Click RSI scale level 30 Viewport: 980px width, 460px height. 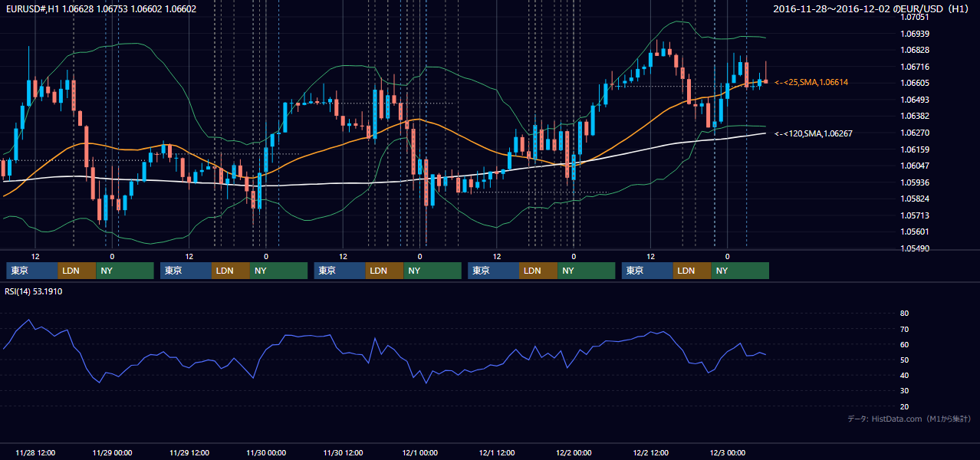(x=904, y=391)
